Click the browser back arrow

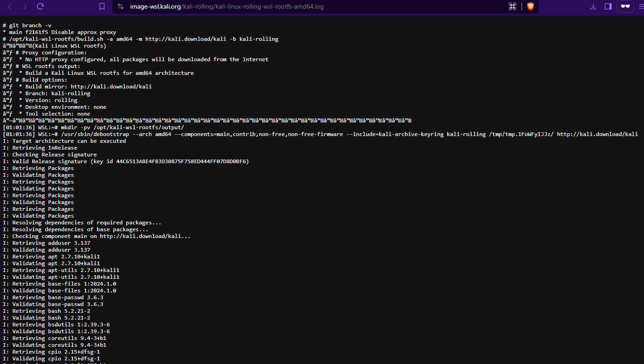tap(10, 6)
